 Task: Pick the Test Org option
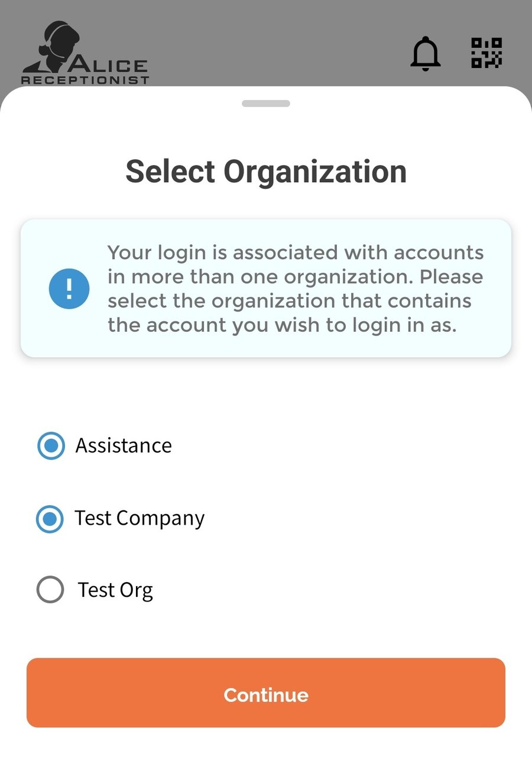click(x=50, y=589)
